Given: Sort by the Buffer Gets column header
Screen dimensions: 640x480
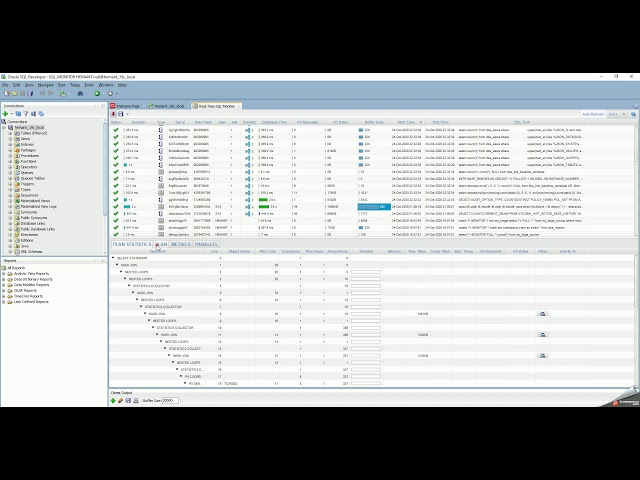Looking at the screenshot, I should 374,122.
